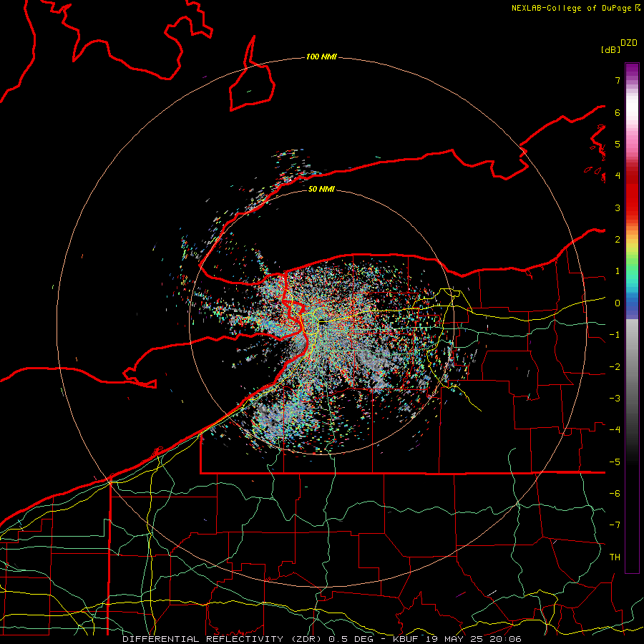
Task: Click the -6 value on the color scale
Action: coord(615,494)
